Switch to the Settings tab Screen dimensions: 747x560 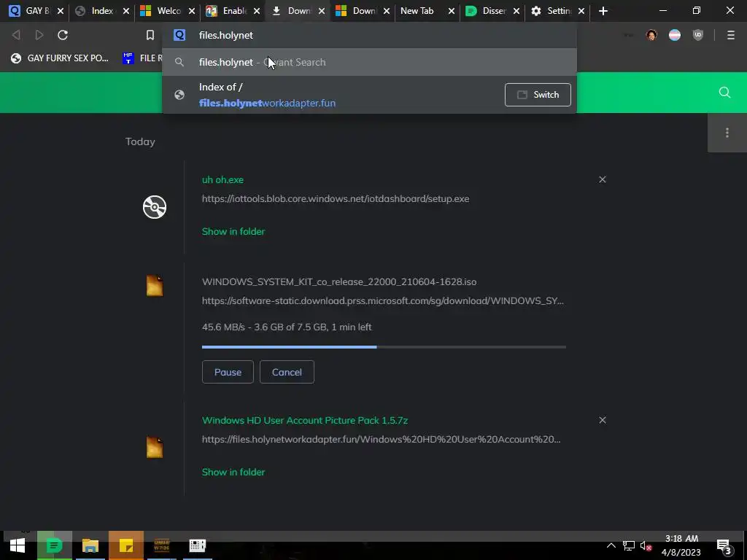click(557, 11)
